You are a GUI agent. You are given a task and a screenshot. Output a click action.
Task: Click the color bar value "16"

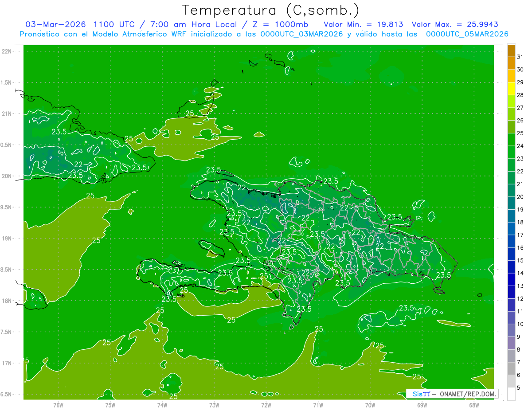click(x=520, y=248)
